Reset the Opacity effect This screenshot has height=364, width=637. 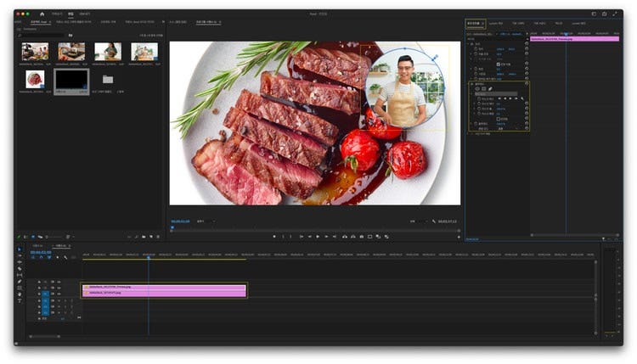[527, 84]
